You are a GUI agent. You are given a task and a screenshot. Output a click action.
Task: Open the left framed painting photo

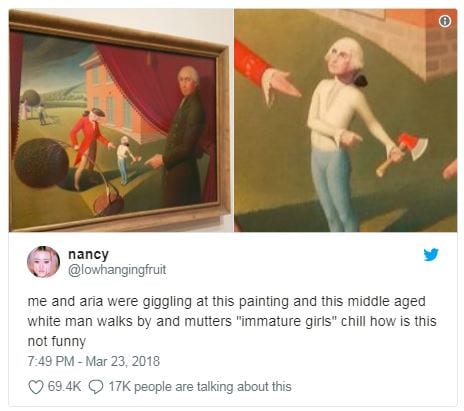[x=121, y=120]
